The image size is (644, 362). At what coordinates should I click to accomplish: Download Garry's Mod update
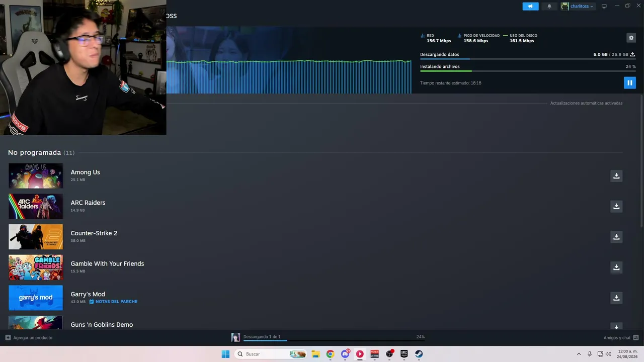point(616,298)
